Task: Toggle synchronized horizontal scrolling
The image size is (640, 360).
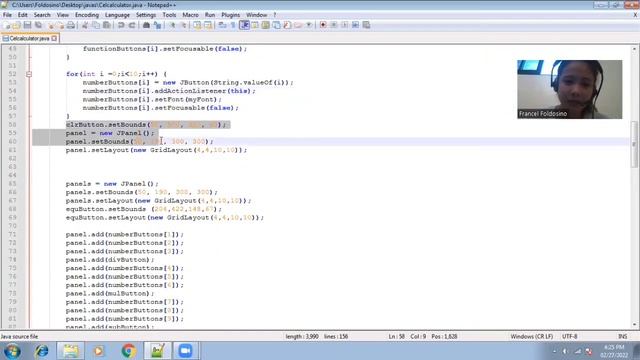Action: (208, 25)
